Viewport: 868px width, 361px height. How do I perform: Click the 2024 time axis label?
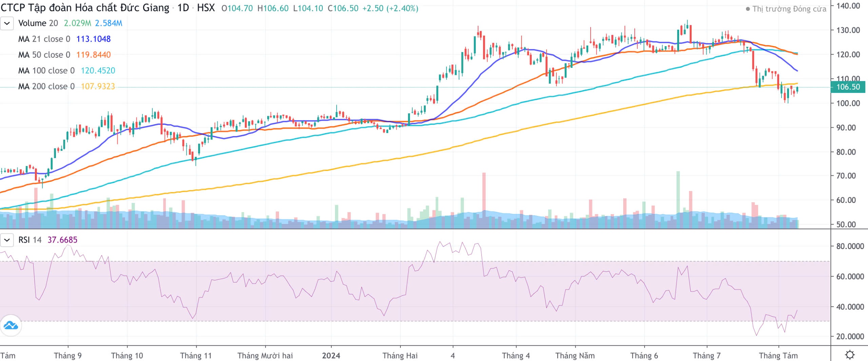331,356
